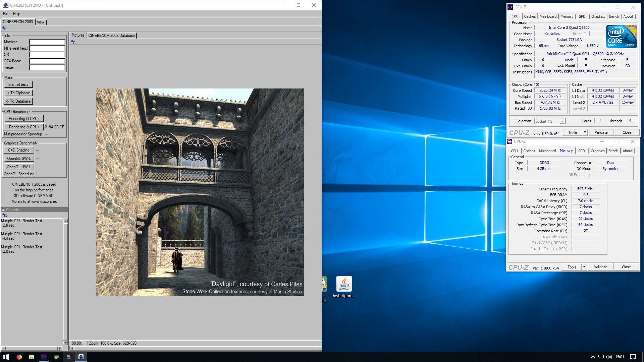Click the To Database button
This screenshot has width=644, height=362.
tap(18, 101)
